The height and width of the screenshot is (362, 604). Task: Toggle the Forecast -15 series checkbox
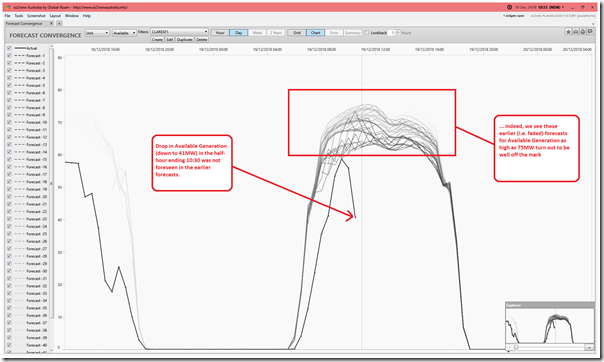[9, 159]
